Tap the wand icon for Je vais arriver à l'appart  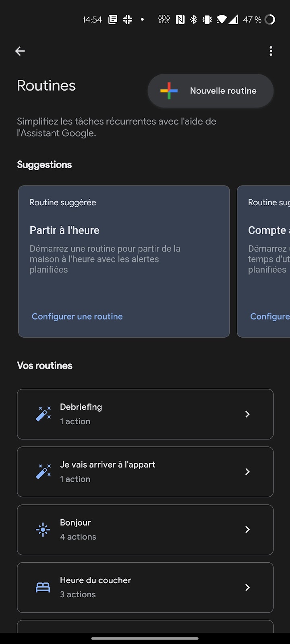[43, 471]
